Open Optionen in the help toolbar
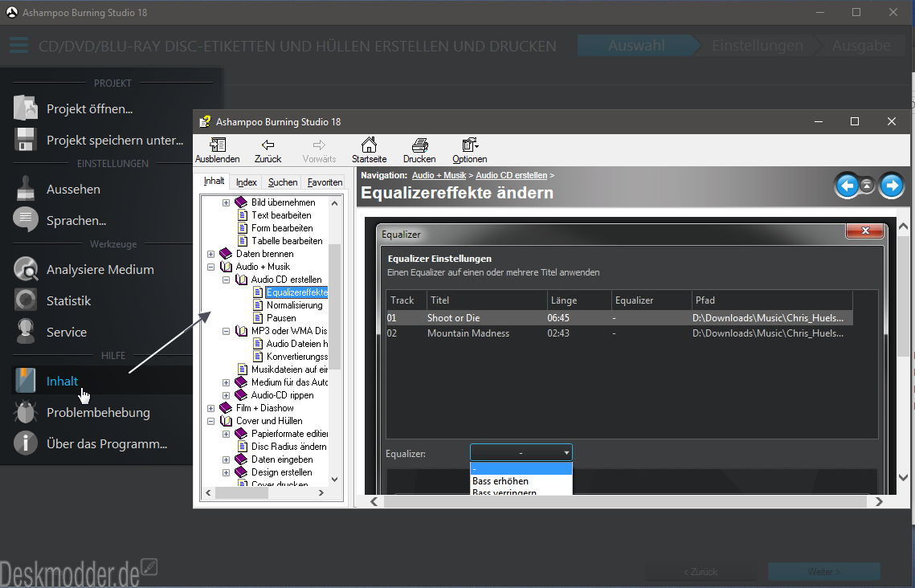915x588 pixels. (469, 150)
